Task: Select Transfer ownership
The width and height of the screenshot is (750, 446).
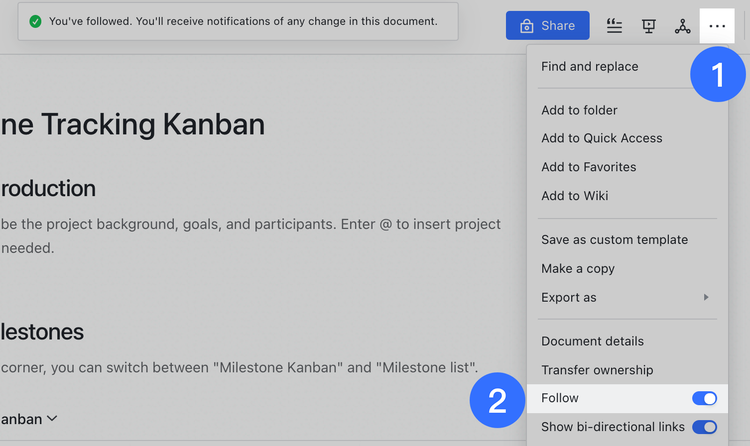Action: (x=597, y=370)
